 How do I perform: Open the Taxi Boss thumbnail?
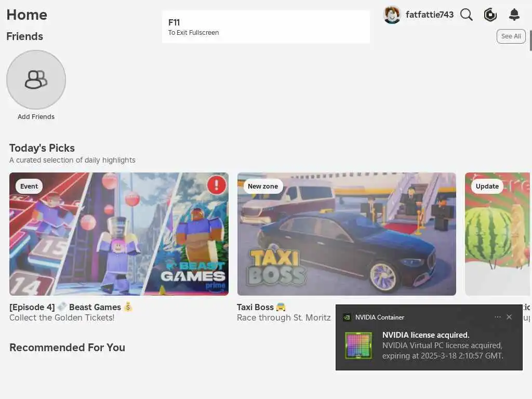pyautogui.click(x=347, y=234)
